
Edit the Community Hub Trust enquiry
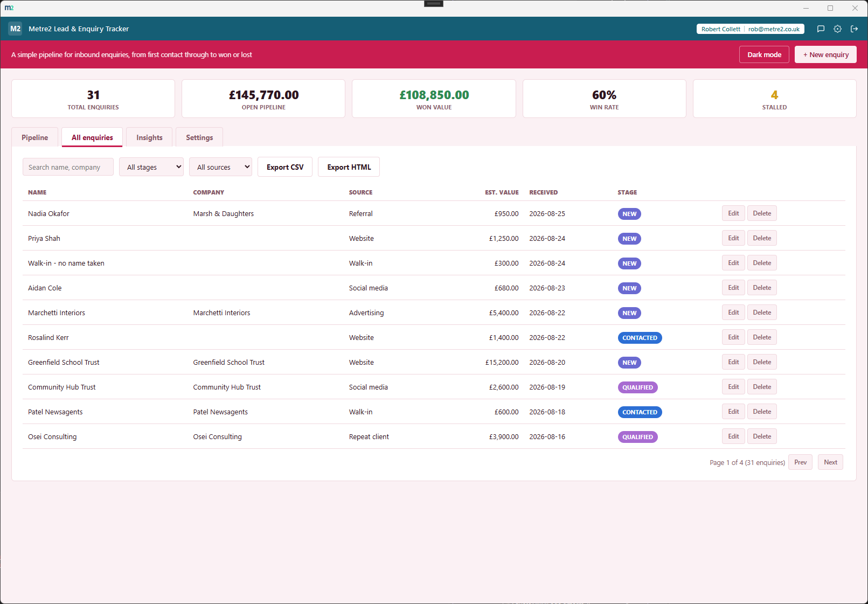[733, 387]
